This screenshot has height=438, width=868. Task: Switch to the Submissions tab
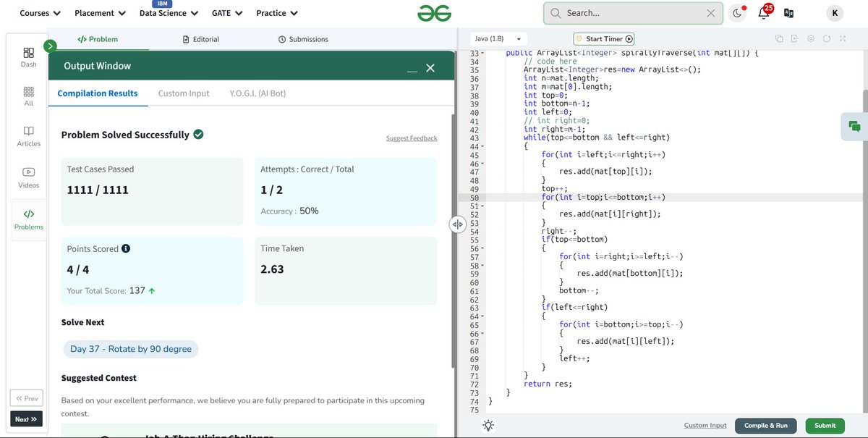pos(303,39)
